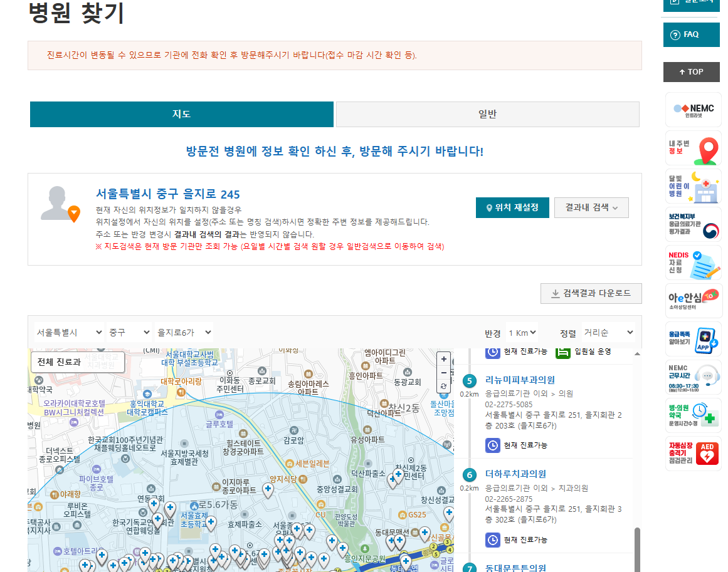The height and width of the screenshot is (572, 728).
Task: Zoom out on the map
Action: pos(444,373)
